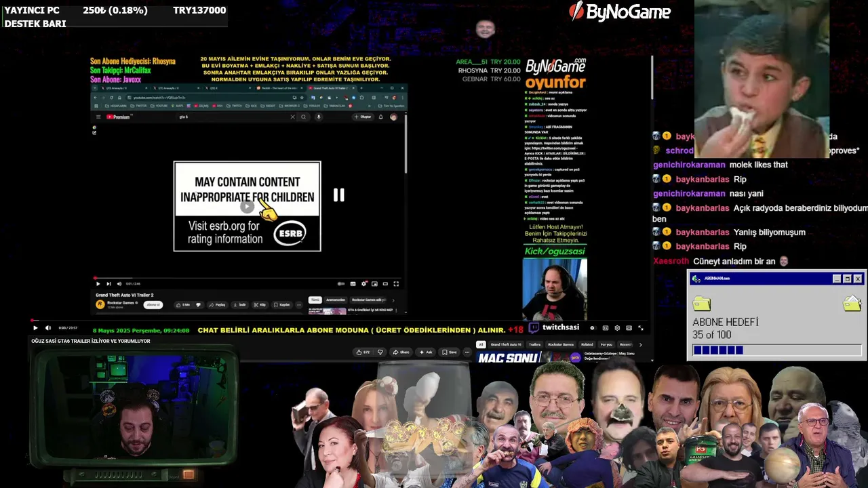The height and width of the screenshot is (488, 868).
Task: Dislike the GTA VI trailer
Action: point(199,305)
